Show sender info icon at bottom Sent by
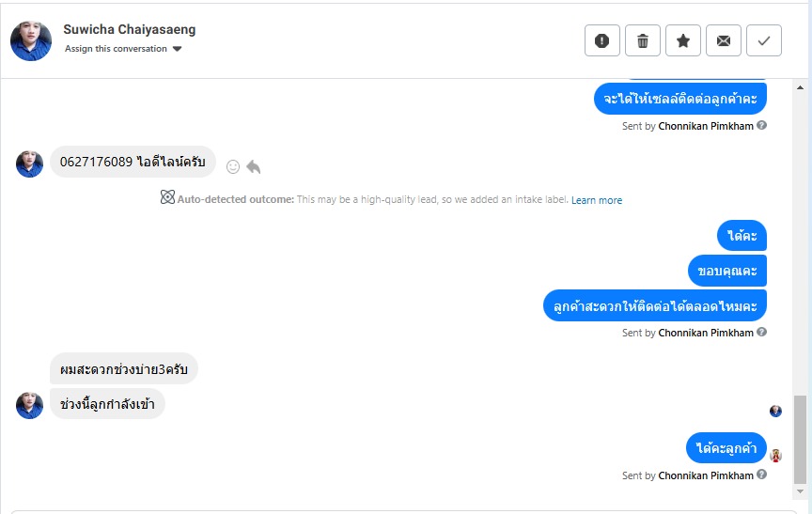The width and height of the screenshot is (812, 514). coord(762,475)
